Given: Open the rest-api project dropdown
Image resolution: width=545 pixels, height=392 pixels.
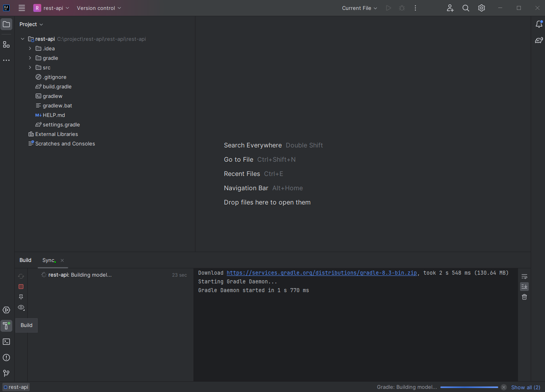Looking at the screenshot, I should [x=52, y=8].
